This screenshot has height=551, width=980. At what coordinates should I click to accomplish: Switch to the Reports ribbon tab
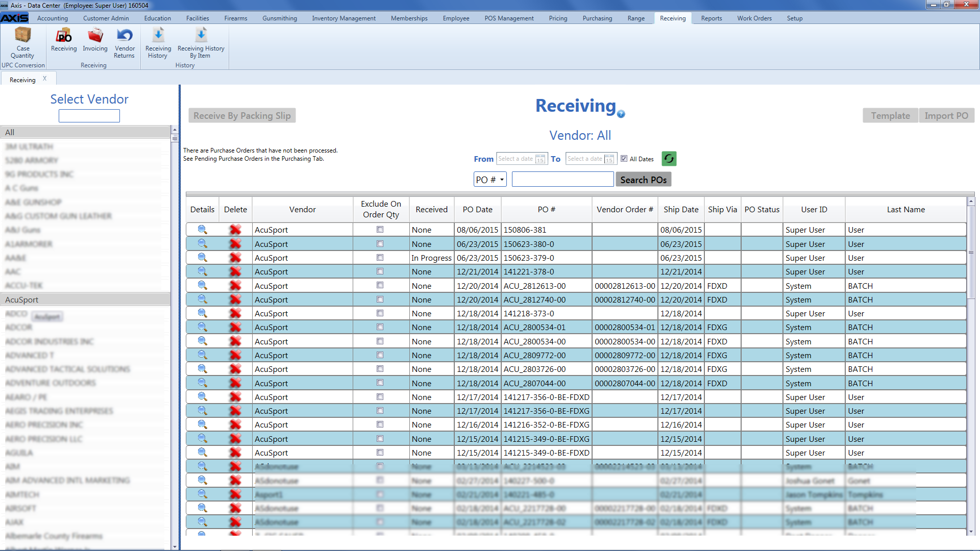[711, 18]
